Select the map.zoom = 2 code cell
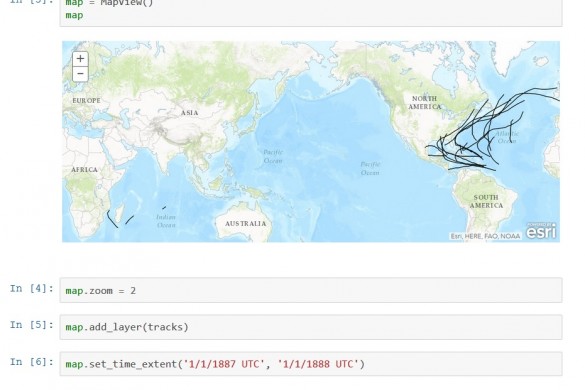The width and height of the screenshot is (585, 390). click(311, 290)
